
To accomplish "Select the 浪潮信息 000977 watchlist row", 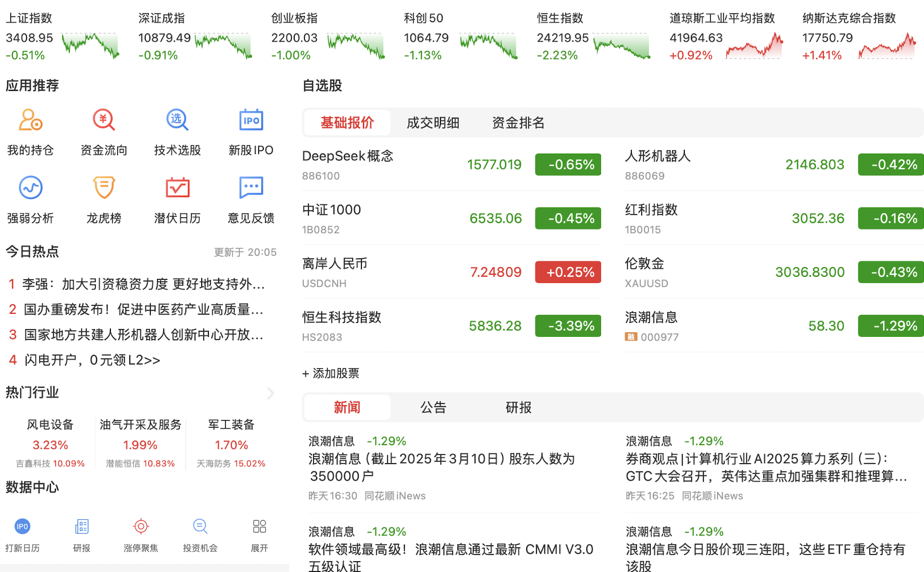I will (774, 326).
